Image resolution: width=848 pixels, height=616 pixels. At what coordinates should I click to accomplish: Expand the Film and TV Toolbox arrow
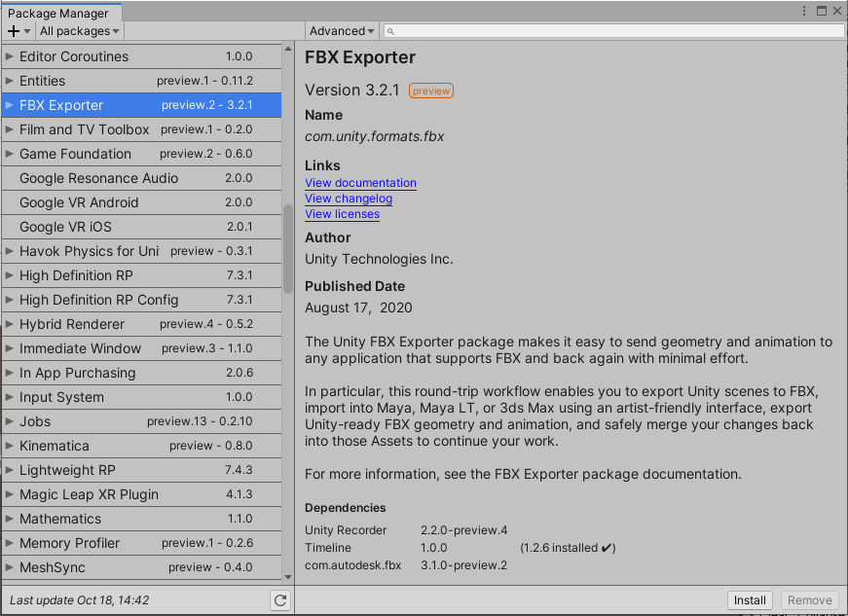tap(9, 129)
